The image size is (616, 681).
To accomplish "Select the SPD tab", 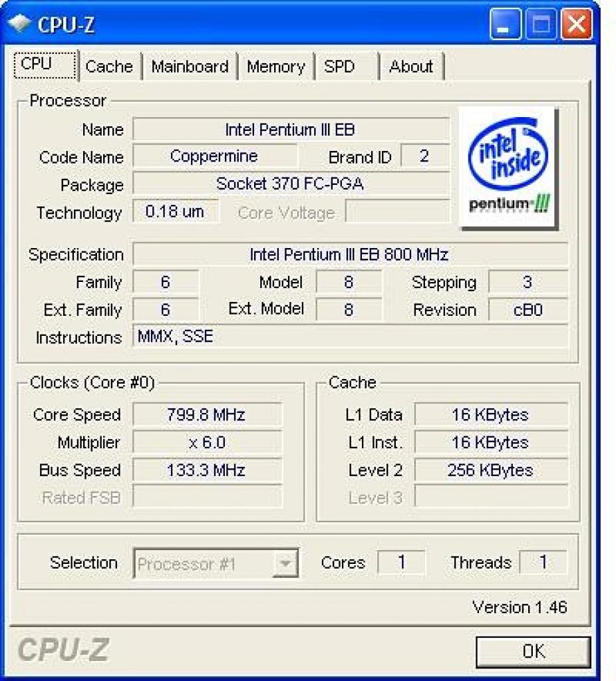I will pyautogui.click(x=346, y=67).
